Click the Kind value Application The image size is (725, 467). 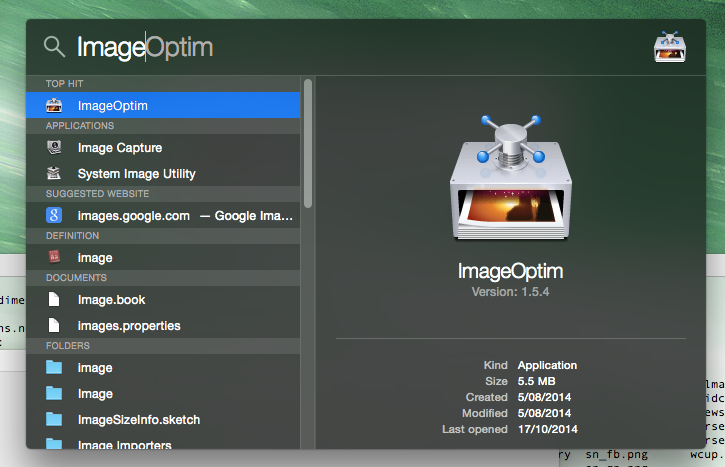click(x=547, y=365)
